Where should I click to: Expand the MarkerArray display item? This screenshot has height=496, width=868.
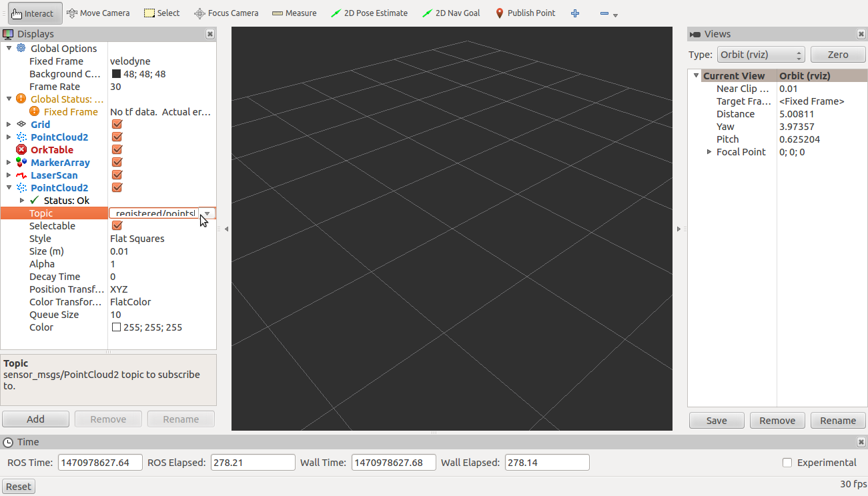pyautogui.click(x=9, y=162)
